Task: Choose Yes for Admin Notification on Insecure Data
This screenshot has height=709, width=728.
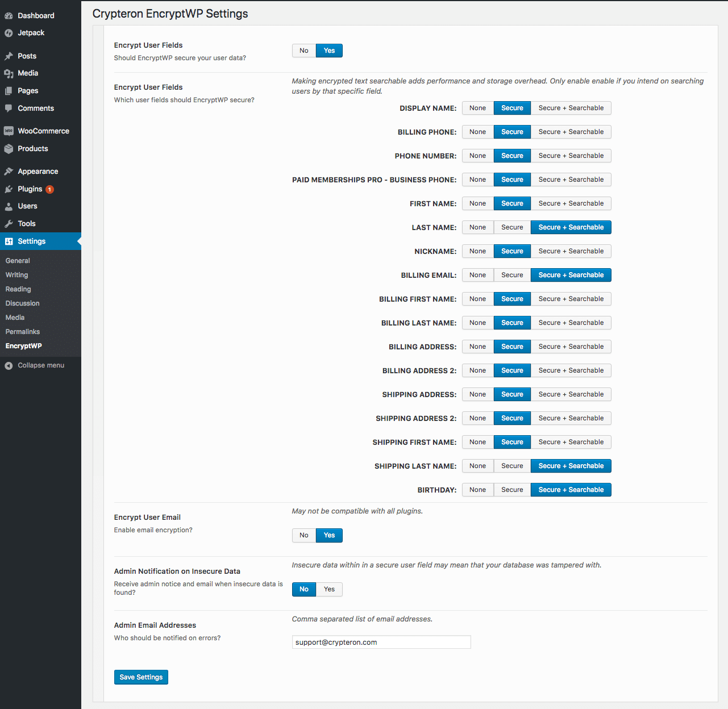Action: (x=329, y=589)
